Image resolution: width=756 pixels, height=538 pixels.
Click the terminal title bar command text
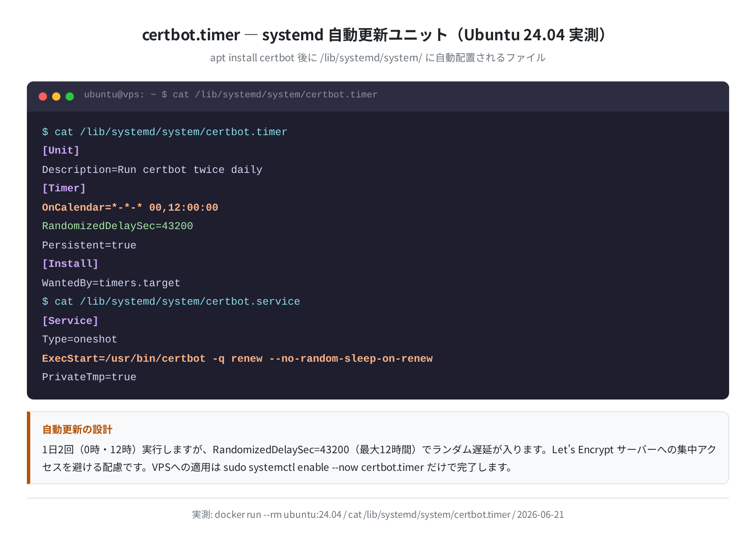tap(231, 95)
